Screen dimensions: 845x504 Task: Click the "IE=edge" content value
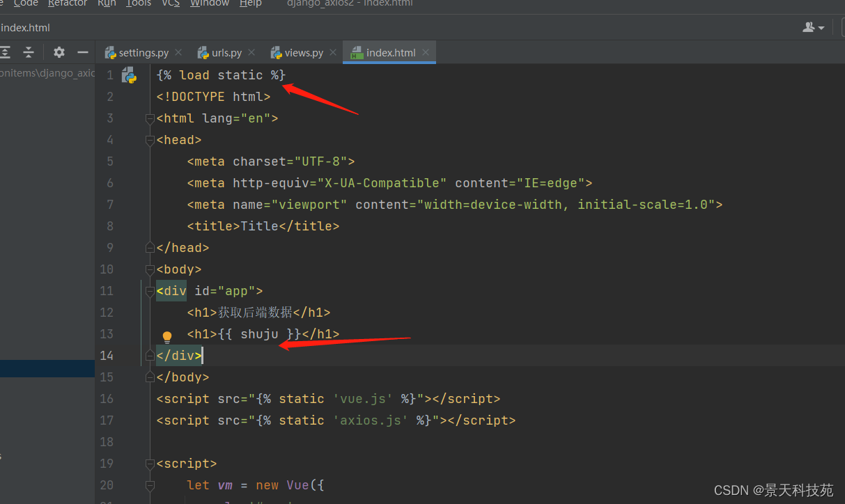coord(550,183)
